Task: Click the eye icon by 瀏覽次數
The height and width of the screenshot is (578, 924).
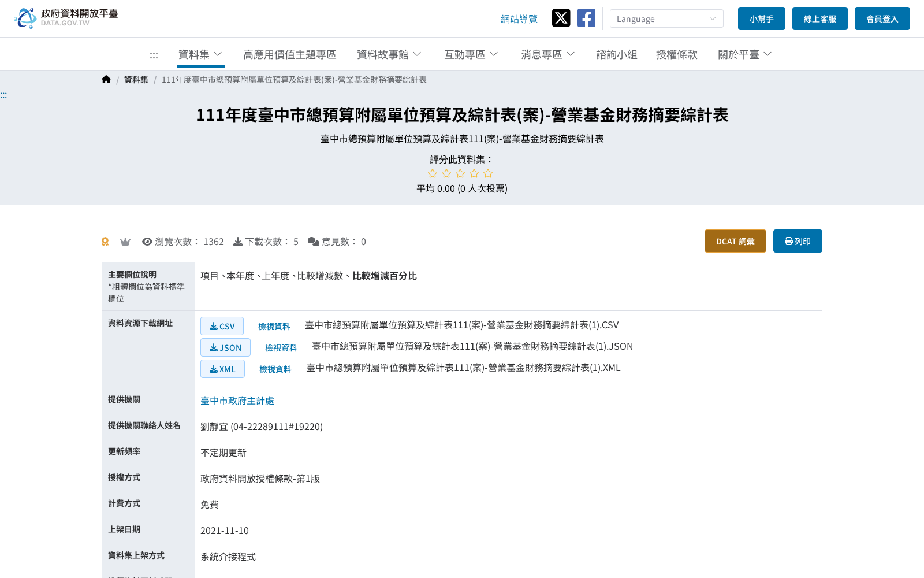Action: pyautogui.click(x=147, y=242)
